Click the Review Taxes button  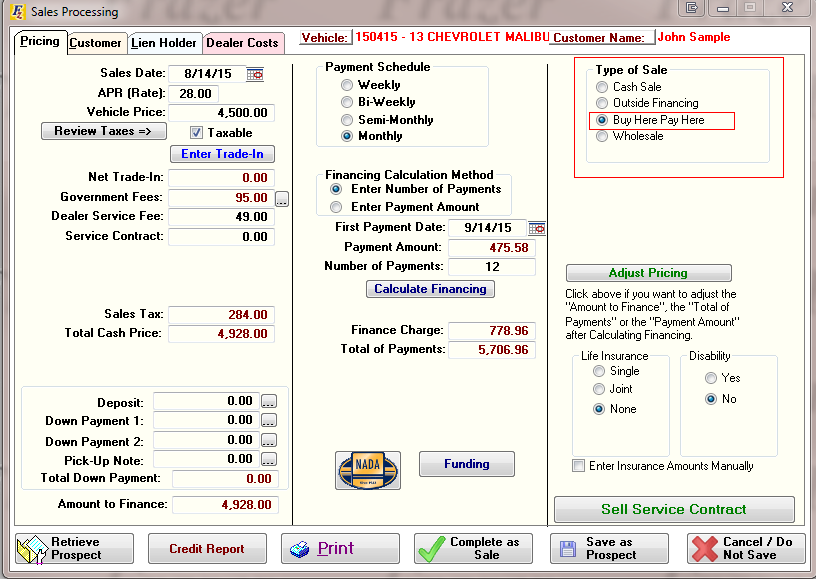point(104,131)
